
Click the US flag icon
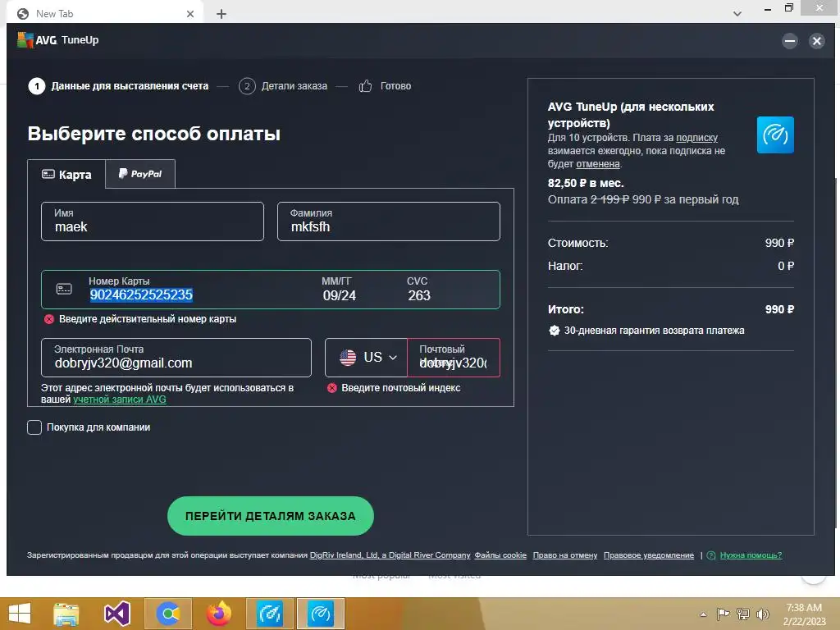(x=348, y=358)
